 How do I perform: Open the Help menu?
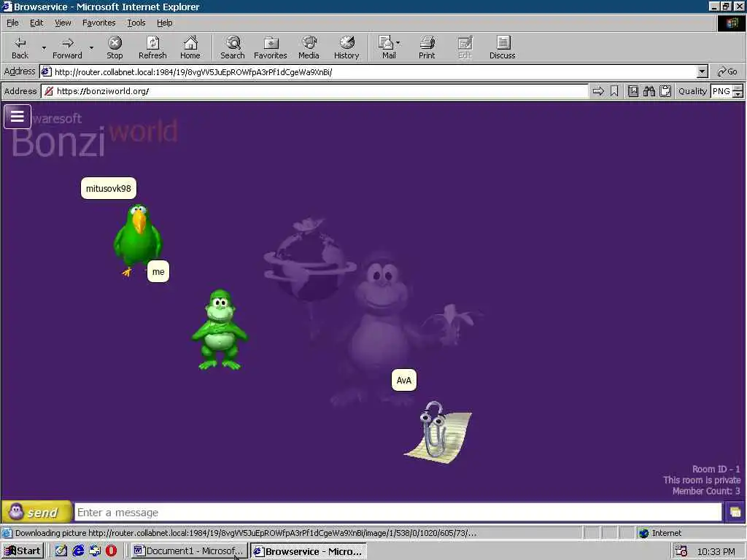tap(164, 23)
